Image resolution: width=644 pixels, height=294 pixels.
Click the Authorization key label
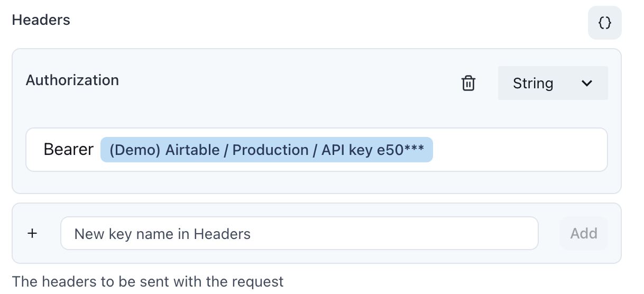point(72,80)
